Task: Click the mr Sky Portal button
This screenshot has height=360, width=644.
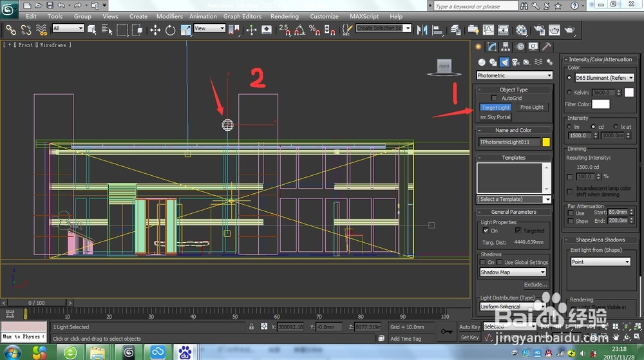Action: 496,117
